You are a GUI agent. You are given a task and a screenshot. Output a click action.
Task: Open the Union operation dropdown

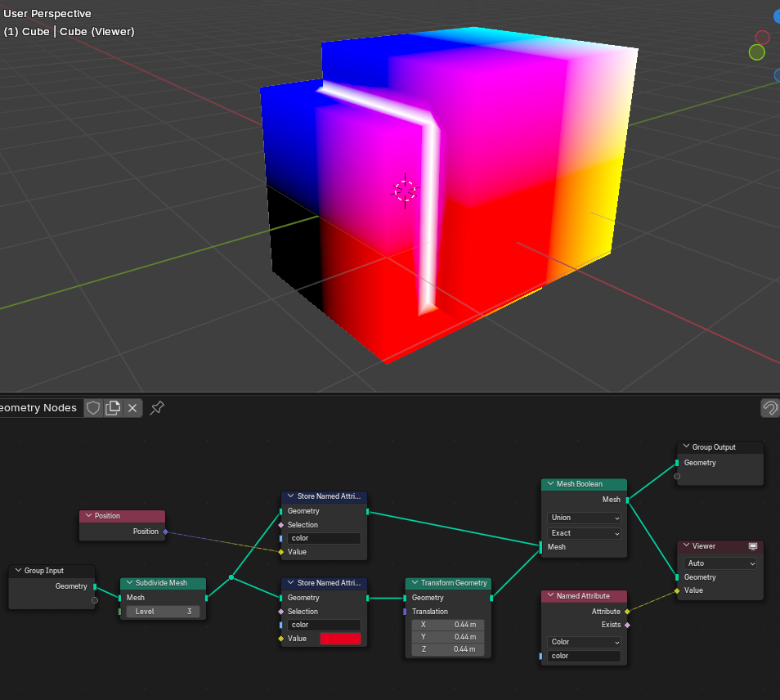click(584, 518)
